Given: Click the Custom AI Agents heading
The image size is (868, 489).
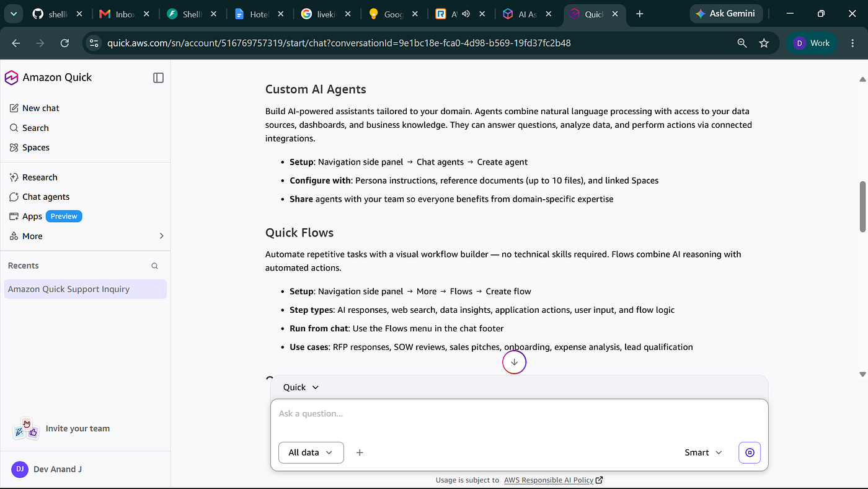Looking at the screenshot, I should tap(316, 89).
